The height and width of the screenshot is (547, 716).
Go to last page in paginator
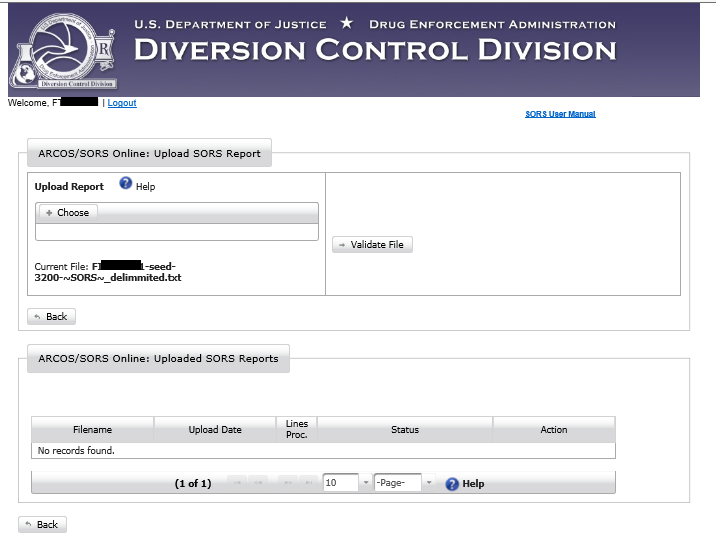309,483
